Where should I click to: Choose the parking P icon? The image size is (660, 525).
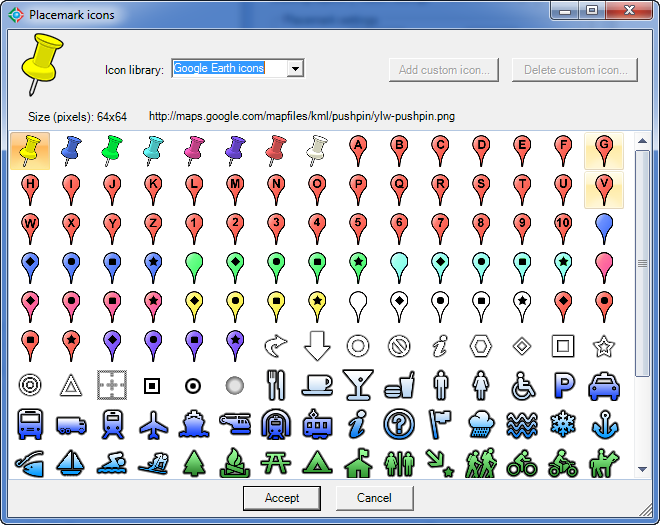(563, 384)
